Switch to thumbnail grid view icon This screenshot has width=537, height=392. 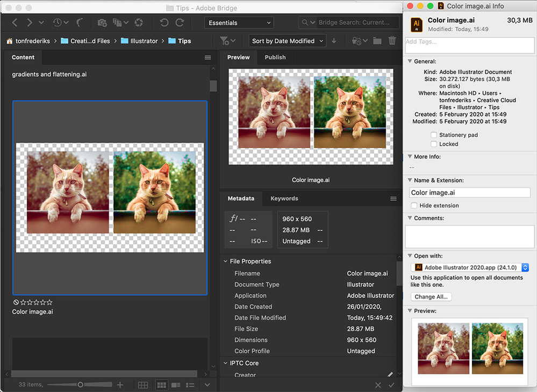161,385
